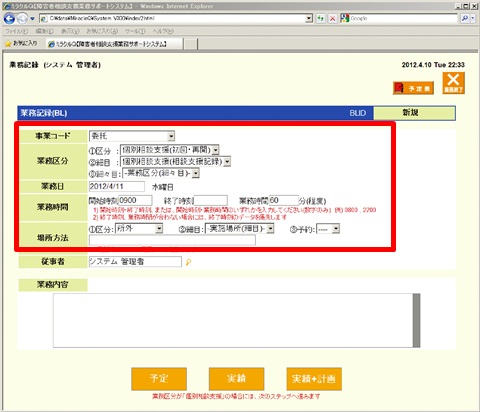The height and width of the screenshot is (412, 480).
Task: Expand the address bar history dropdown
Action: (x=309, y=18)
